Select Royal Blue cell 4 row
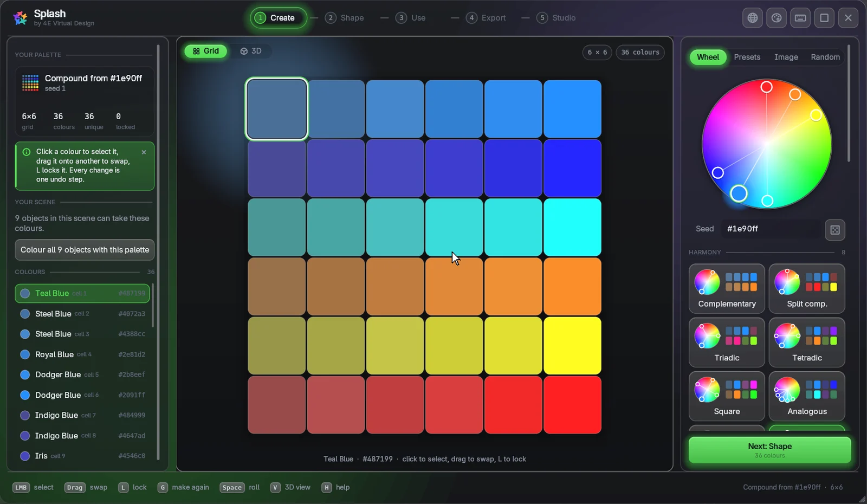867x504 pixels. 82,354
